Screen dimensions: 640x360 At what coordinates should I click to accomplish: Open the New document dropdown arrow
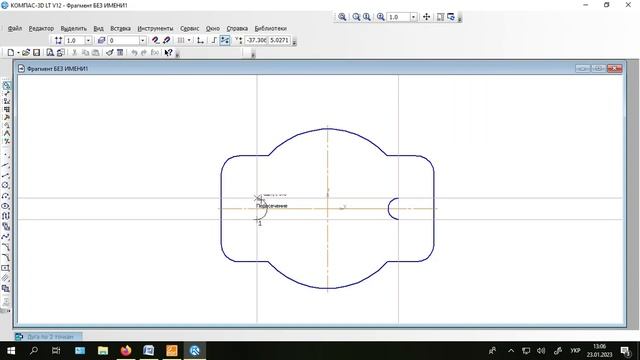click(x=18, y=53)
